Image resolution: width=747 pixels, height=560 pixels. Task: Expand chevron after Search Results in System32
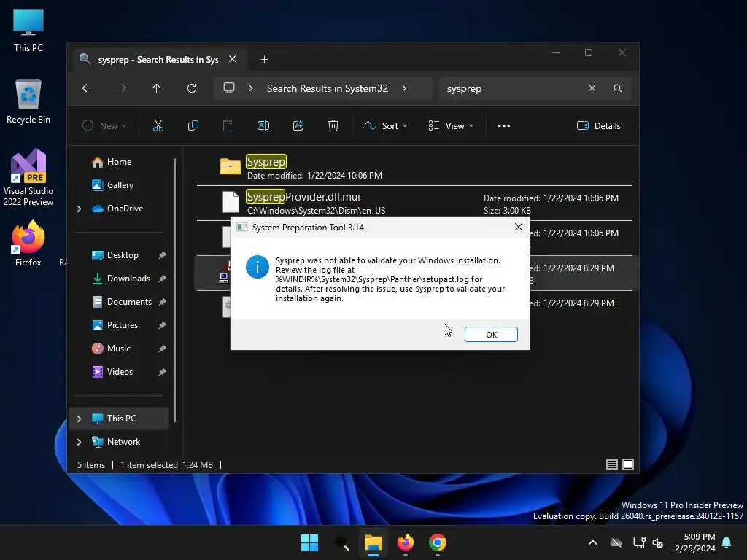404,88
